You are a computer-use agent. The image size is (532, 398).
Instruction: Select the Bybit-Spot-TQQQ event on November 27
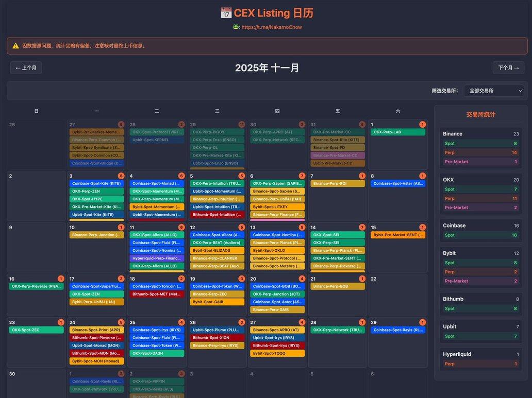(277, 354)
